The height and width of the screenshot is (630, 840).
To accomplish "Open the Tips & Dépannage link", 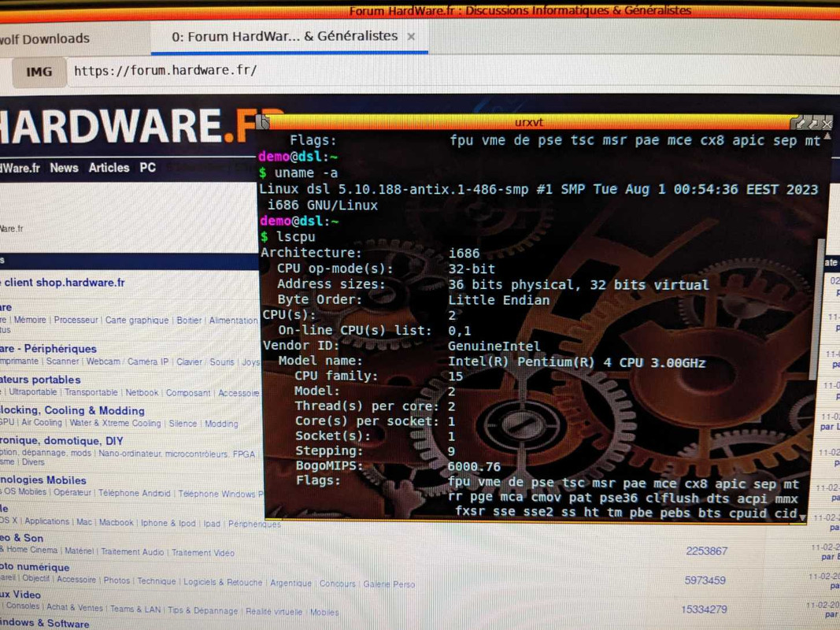I will [x=202, y=610].
